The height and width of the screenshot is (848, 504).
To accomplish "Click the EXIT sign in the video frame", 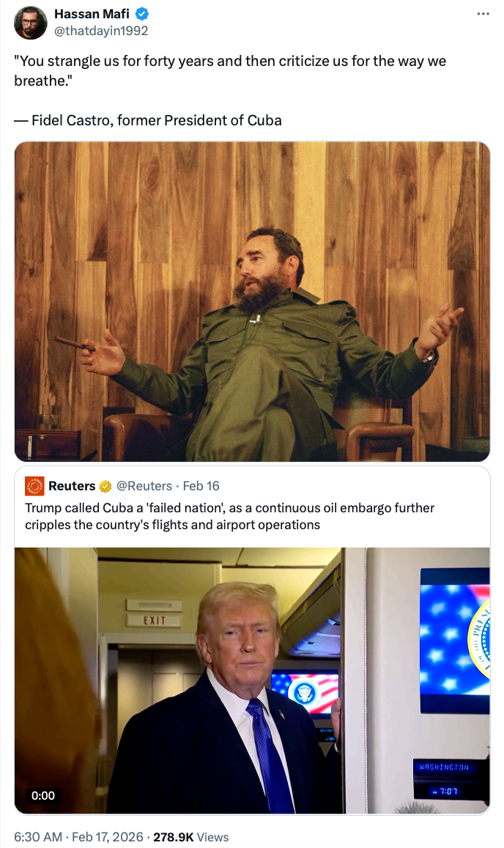I will point(155,620).
